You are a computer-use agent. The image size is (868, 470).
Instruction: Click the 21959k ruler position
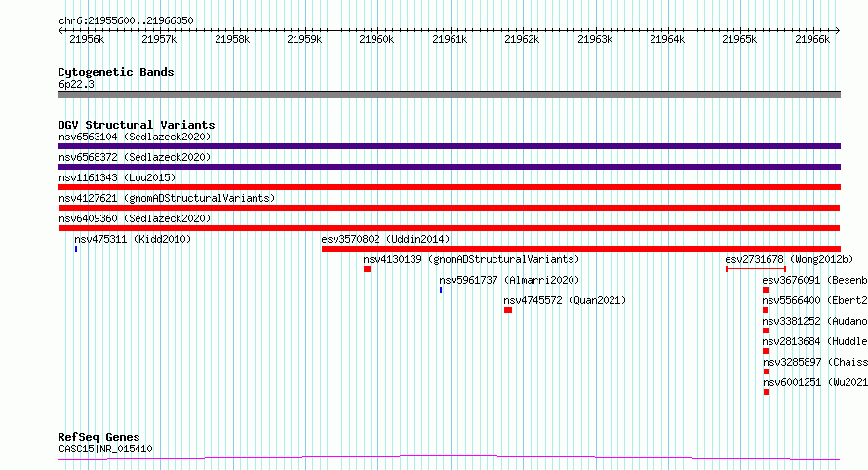click(x=304, y=39)
